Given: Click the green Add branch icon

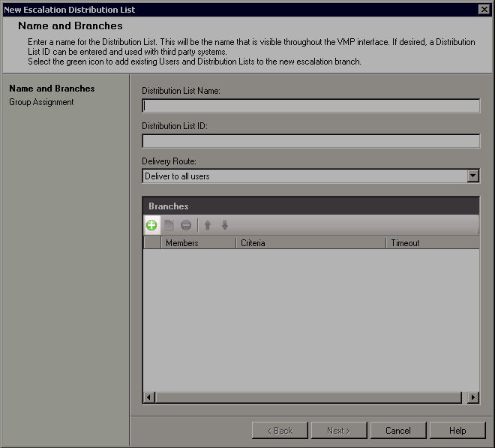Looking at the screenshot, I should (151, 225).
